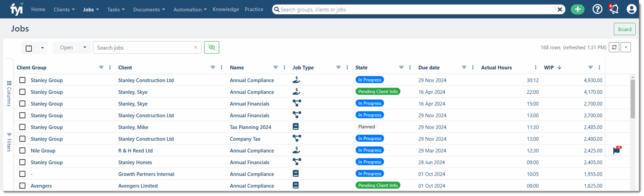Check the Avengers row checkbox
This screenshot has height=196, width=644.
tap(23, 186)
